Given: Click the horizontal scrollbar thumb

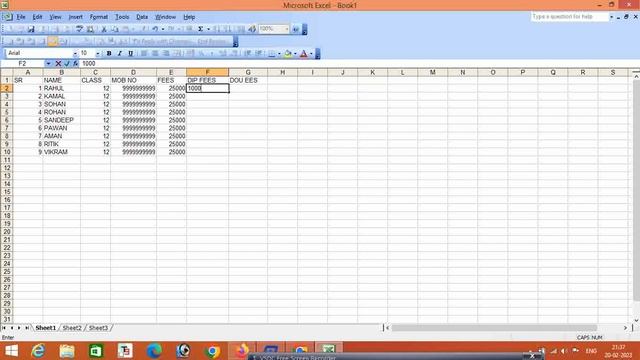Looking at the screenshot, I should click(x=494, y=328).
